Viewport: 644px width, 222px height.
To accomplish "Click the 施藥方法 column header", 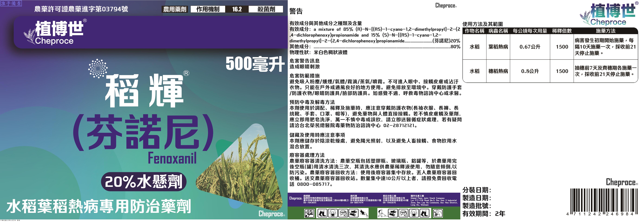I will tap(606, 31).
